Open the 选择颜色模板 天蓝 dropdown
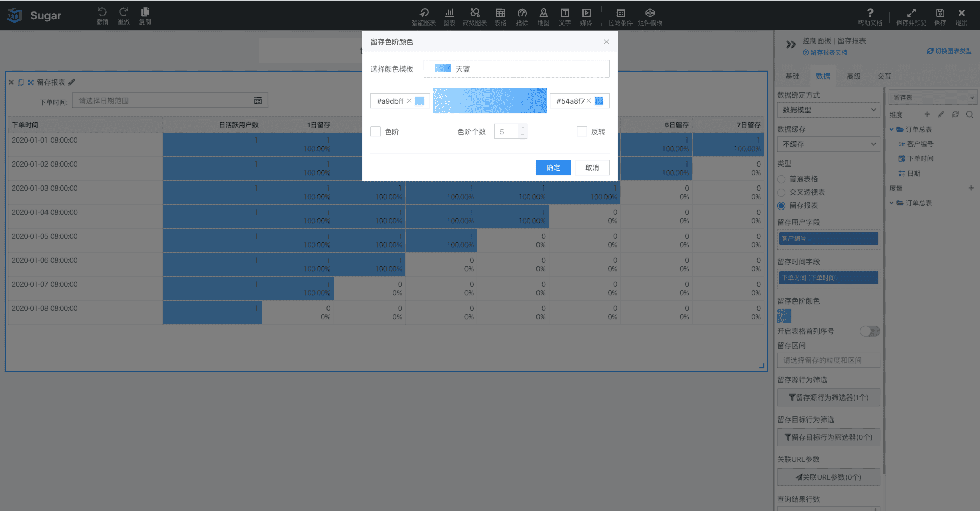Screen dimensions: 980x511 tap(516, 69)
